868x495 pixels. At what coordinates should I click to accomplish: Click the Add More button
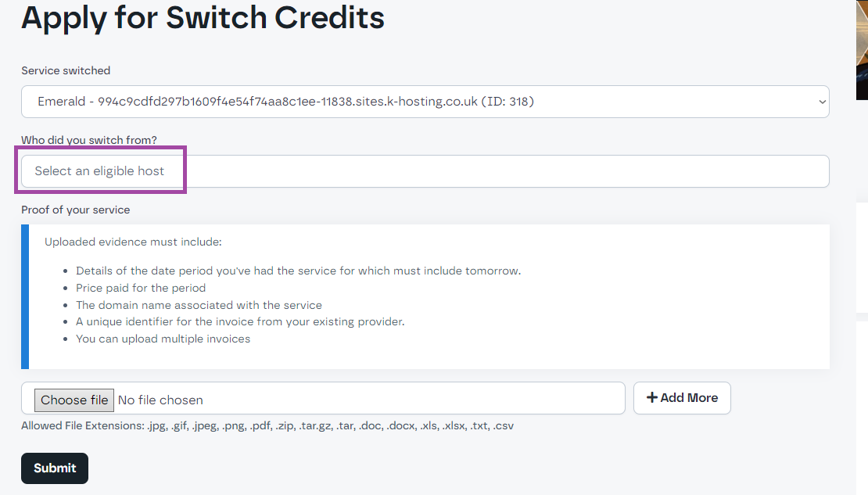coord(682,397)
